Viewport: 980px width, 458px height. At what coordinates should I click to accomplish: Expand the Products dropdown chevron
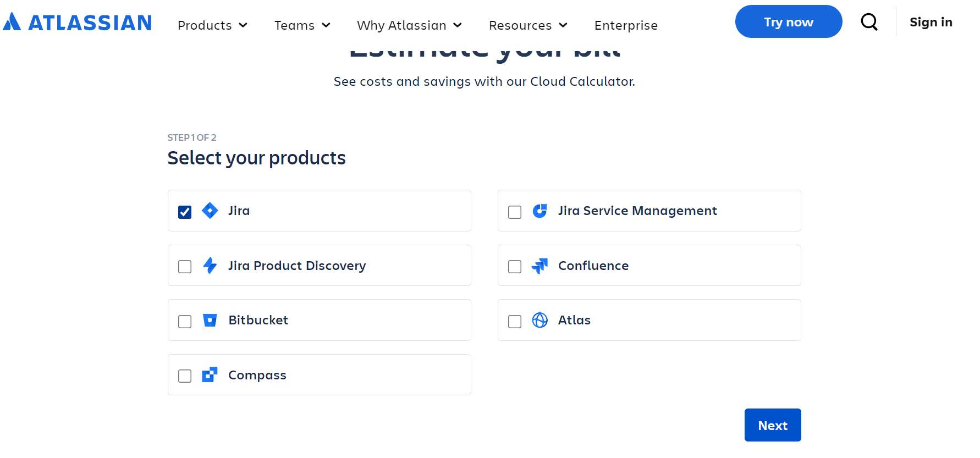click(243, 25)
